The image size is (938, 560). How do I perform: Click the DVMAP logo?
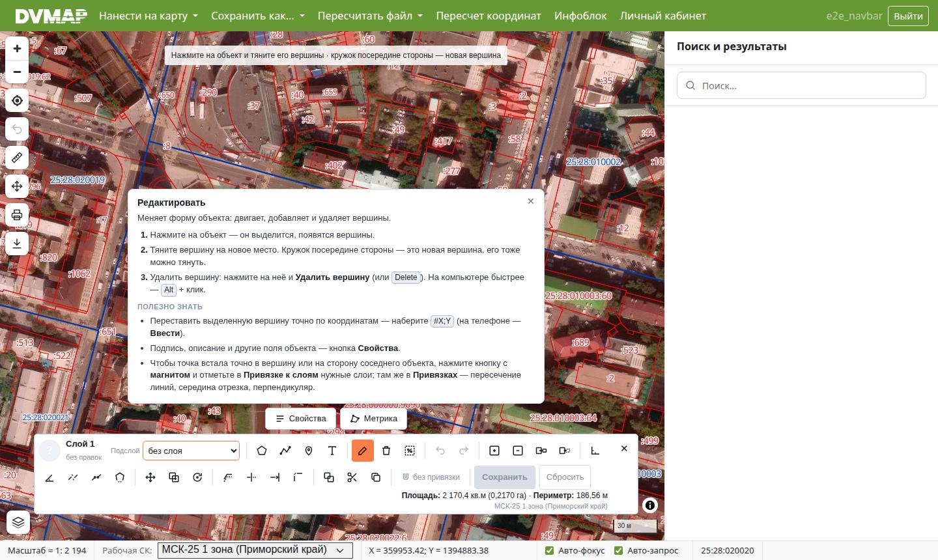tap(51, 16)
